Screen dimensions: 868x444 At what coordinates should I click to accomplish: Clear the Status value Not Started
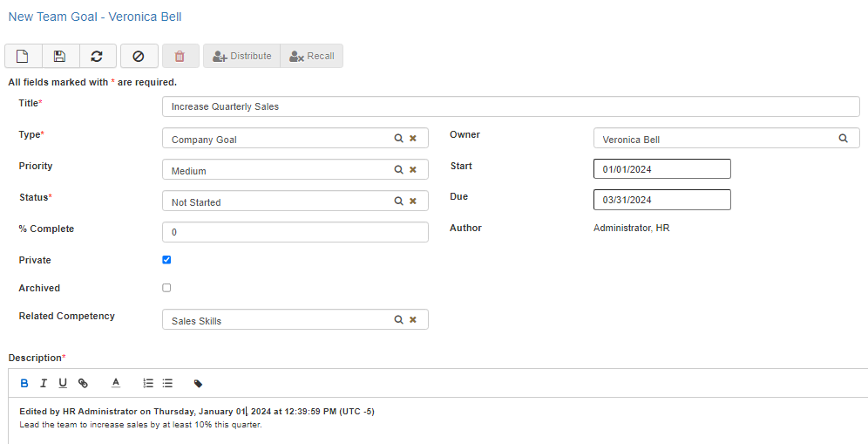click(x=413, y=202)
